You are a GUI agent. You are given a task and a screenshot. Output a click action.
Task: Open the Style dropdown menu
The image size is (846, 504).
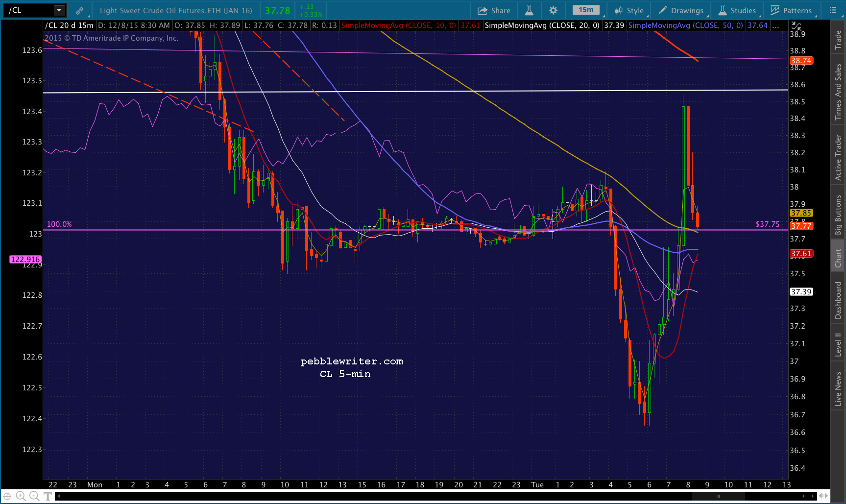tap(629, 10)
